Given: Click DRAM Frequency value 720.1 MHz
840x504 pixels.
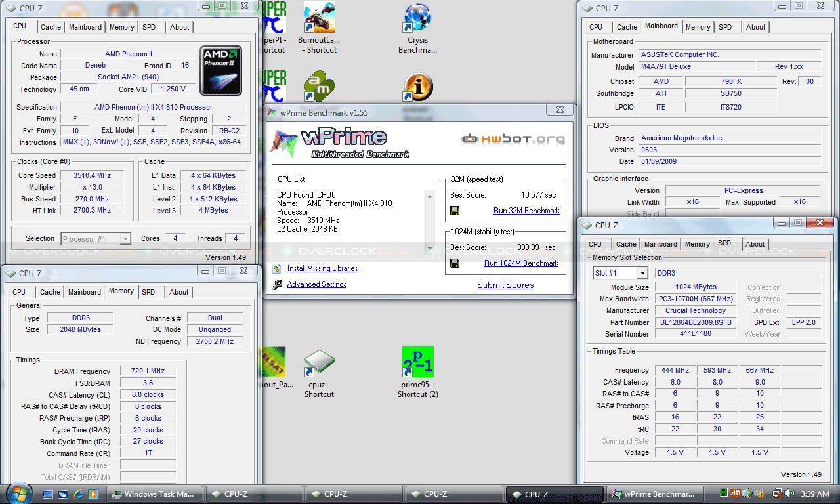Looking at the screenshot, I should pyautogui.click(x=148, y=371).
